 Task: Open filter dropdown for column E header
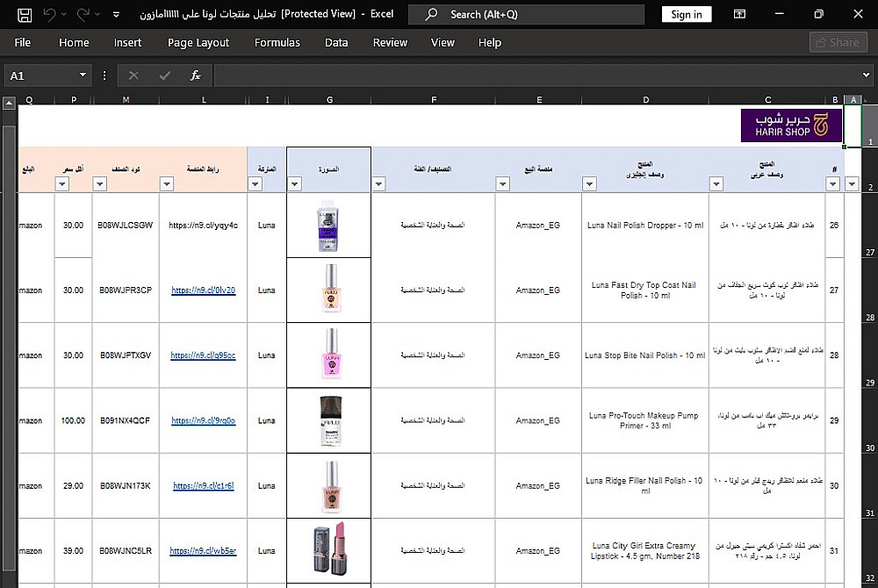502,183
